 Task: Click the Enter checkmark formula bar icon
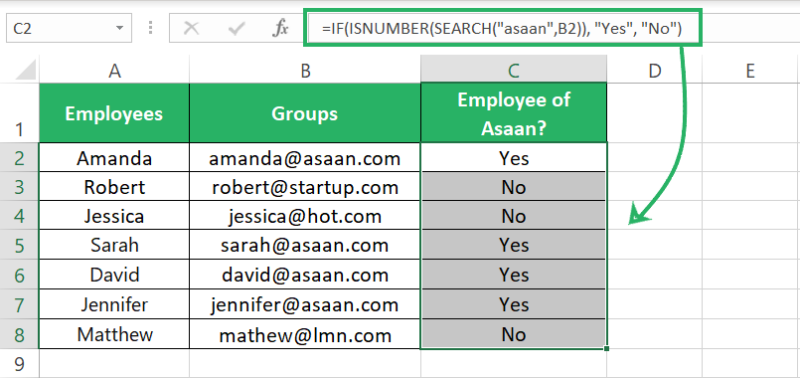[x=236, y=29]
